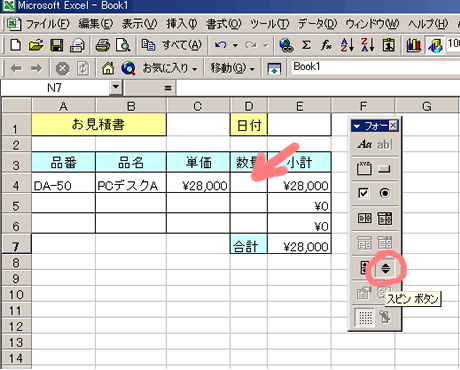The image size is (460, 370).
Task: Open the 書式(O) Format menu
Action: [x=223, y=24]
